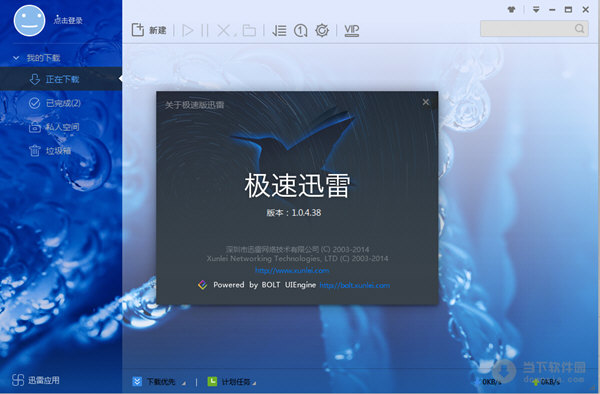
Task: Click the 版本：1.0.4.38 version text
Action: tap(294, 213)
